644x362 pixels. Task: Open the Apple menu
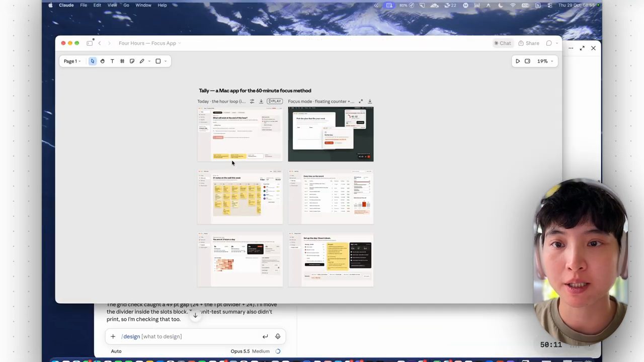[x=50, y=5]
